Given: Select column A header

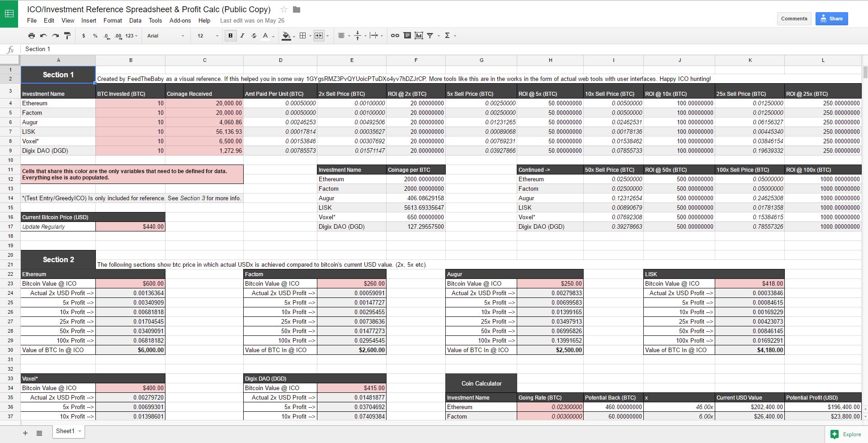Looking at the screenshot, I should coord(58,60).
